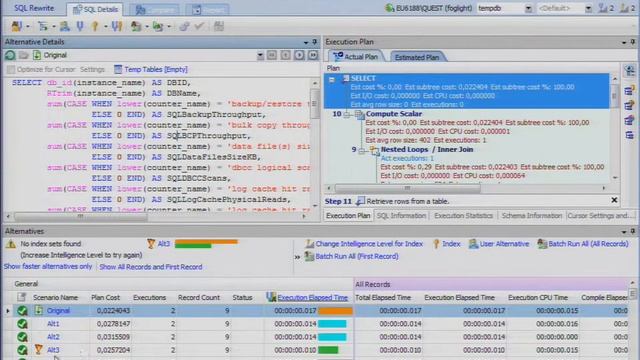Click the column chooser icon left of Scenario Name
Viewport: 640px width, 360px height.
[x=21, y=297]
